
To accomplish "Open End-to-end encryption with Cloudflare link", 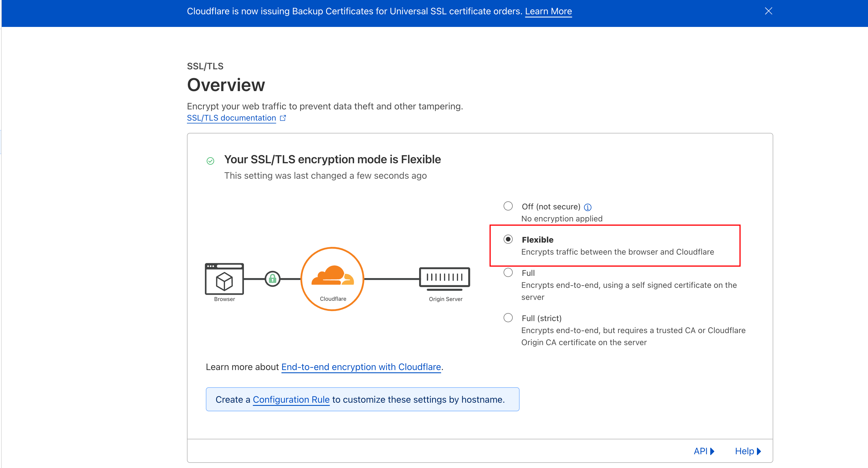I will click(x=361, y=367).
